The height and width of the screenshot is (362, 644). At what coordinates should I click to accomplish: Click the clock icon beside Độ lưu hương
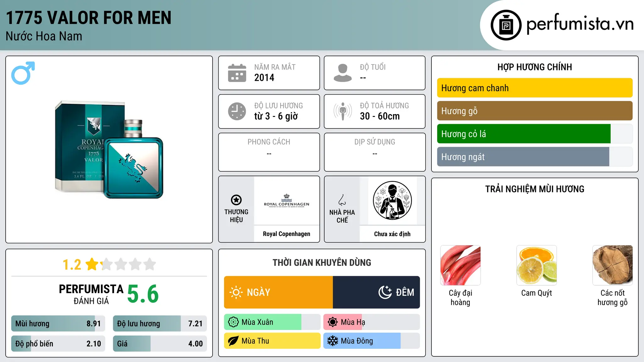237,111
